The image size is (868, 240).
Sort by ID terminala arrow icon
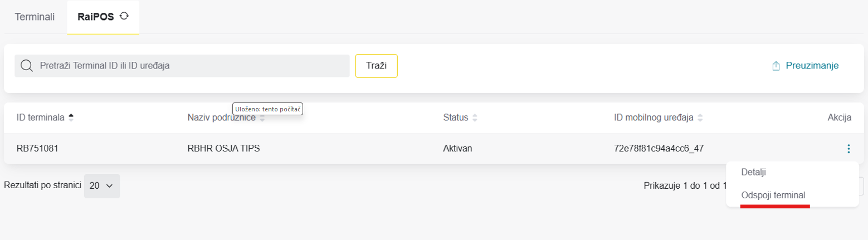pos(71,117)
